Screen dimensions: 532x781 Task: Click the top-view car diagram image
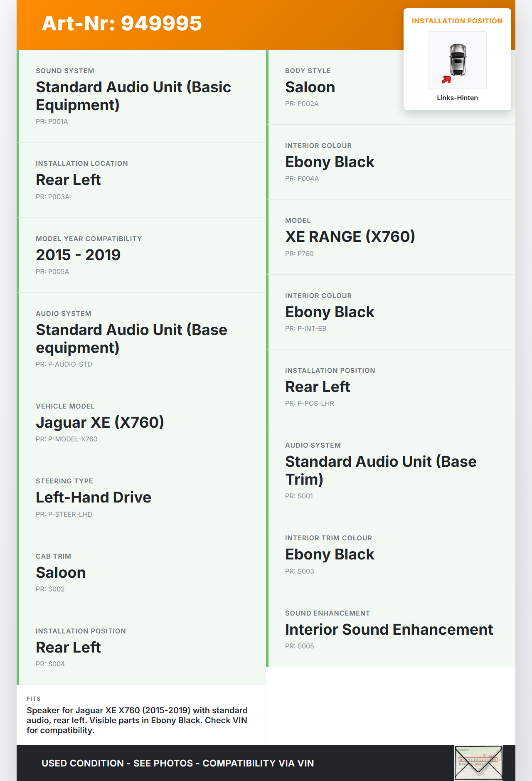(458, 60)
